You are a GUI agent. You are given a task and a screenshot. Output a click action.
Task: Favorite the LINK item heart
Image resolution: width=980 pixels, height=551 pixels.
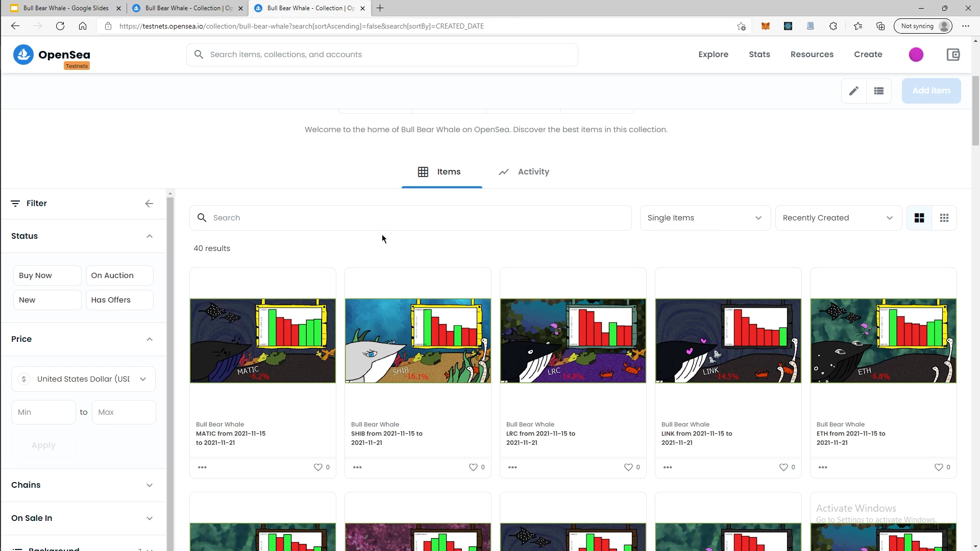783,467
